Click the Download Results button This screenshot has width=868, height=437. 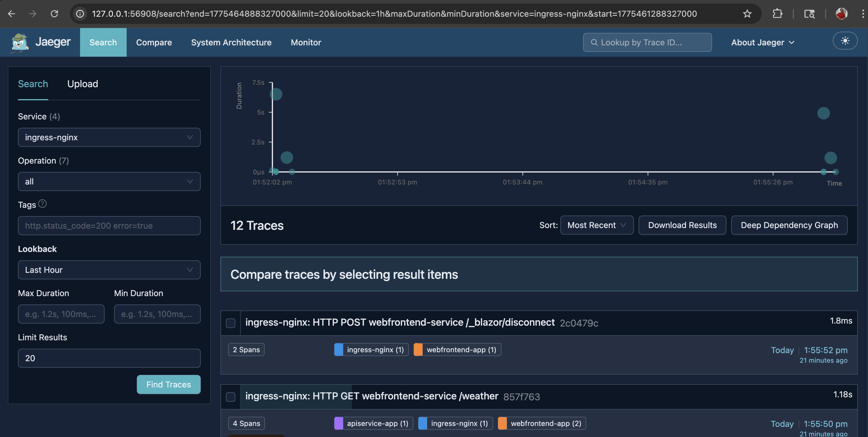[x=682, y=225]
